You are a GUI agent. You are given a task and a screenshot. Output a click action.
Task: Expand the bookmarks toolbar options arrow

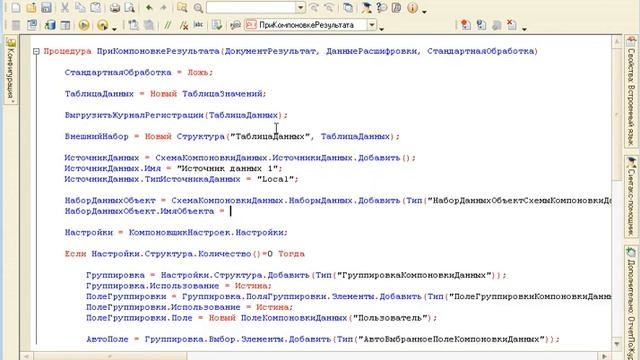[x=524, y=29]
